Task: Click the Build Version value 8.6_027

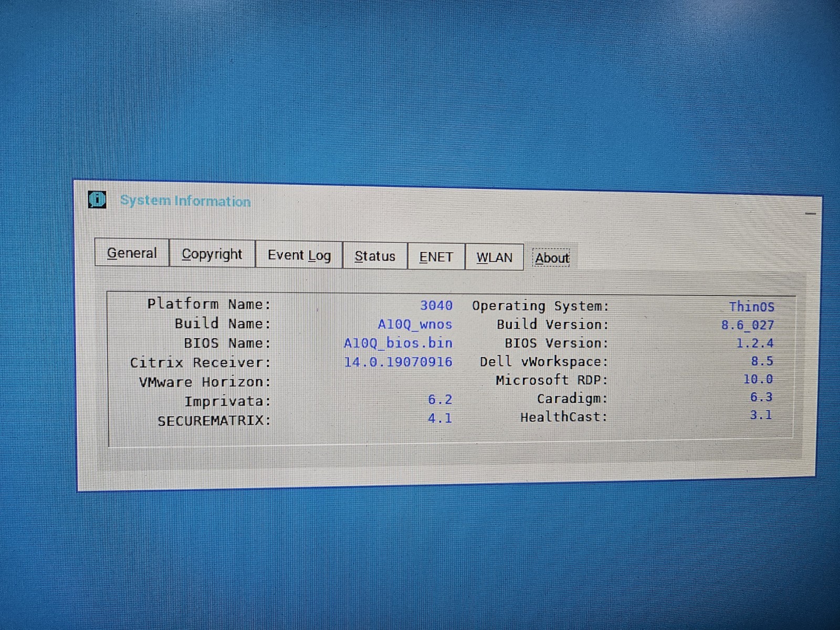Action: [748, 325]
